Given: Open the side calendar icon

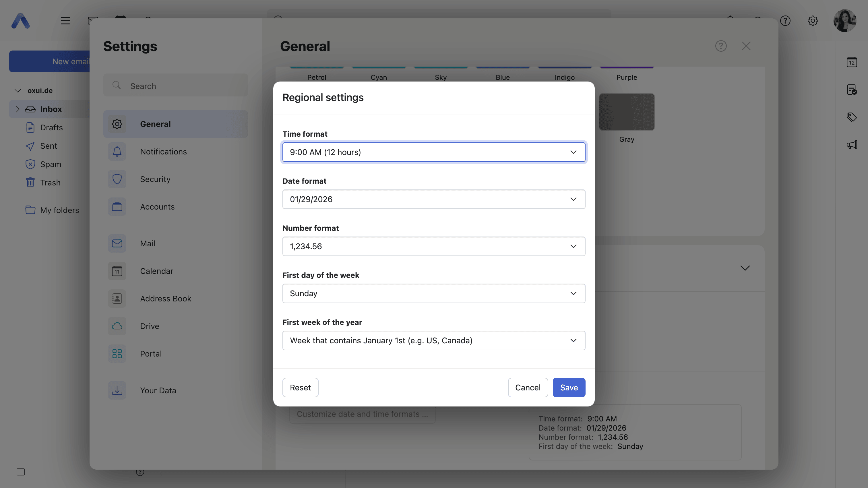Looking at the screenshot, I should pos(852,62).
